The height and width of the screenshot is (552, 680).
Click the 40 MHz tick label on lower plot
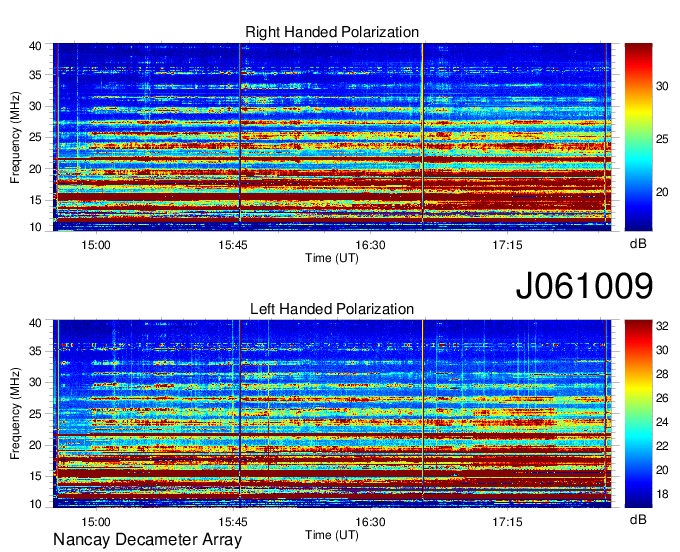point(35,323)
